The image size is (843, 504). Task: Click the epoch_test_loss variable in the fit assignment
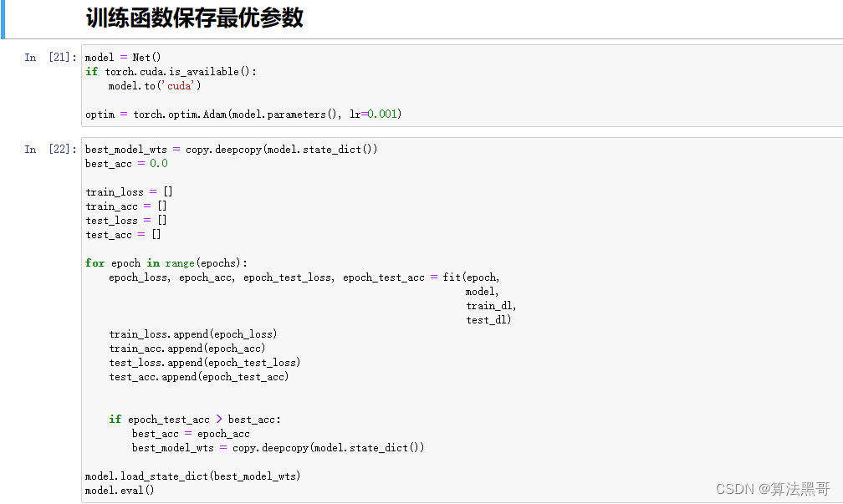(289, 277)
